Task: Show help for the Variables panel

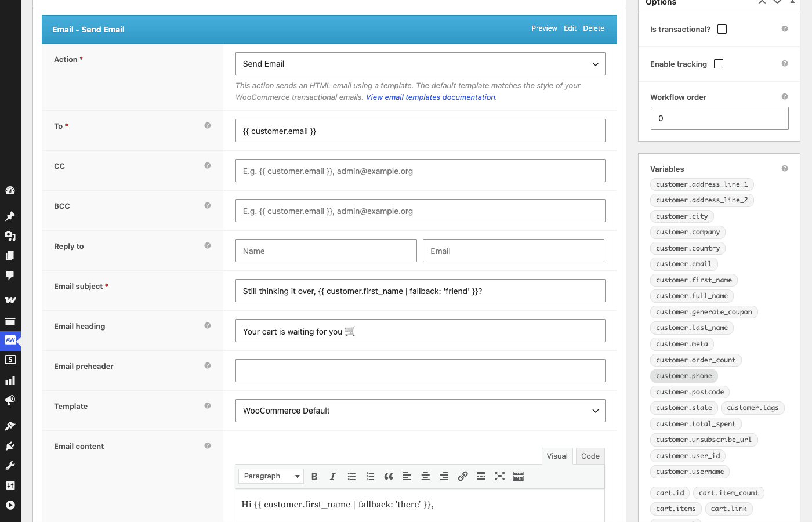Action: point(785,169)
